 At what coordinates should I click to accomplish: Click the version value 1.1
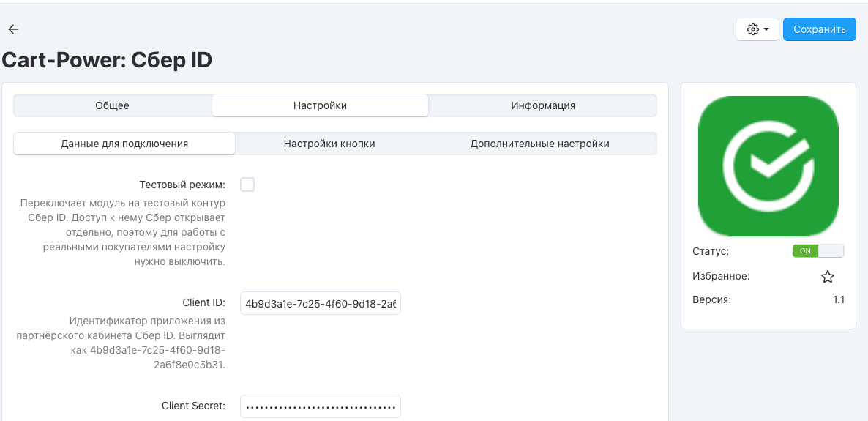tap(838, 300)
